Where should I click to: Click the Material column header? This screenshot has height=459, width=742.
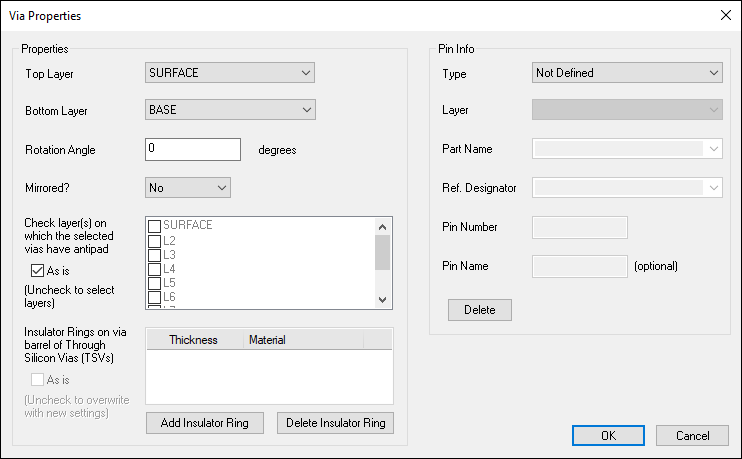pyautogui.click(x=267, y=340)
